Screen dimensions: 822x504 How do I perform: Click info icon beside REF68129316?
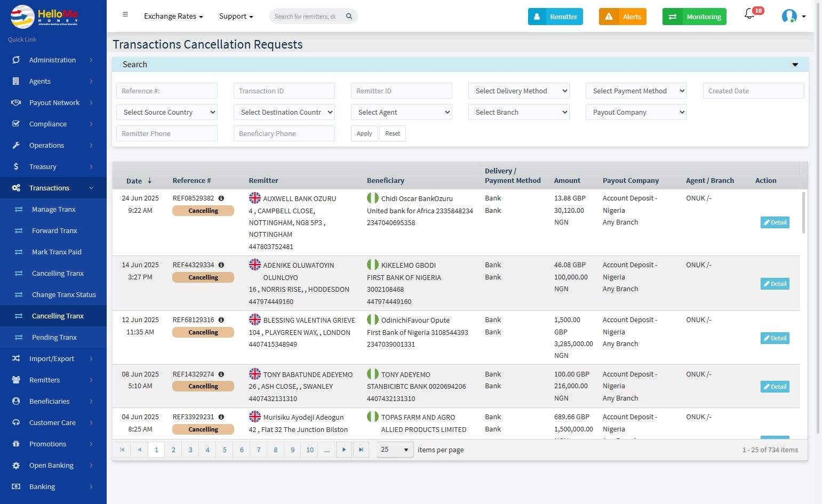pos(221,320)
